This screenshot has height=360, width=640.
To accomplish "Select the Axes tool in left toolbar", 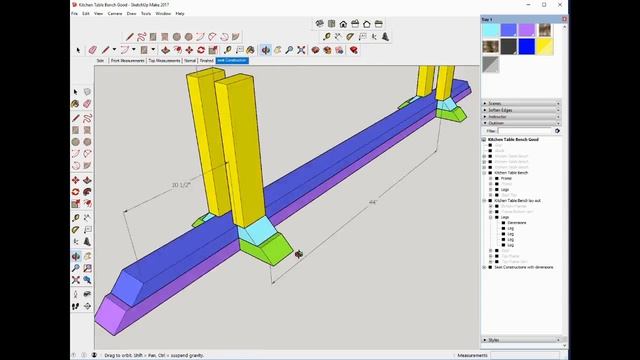I will (x=76, y=242).
